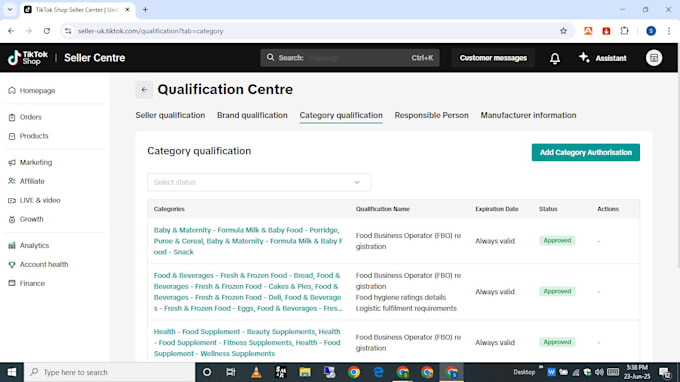Screen dimensions: 680x382
Task: Click Expiration Date column header
Action: pyautogui.click(x=497, y=209)
